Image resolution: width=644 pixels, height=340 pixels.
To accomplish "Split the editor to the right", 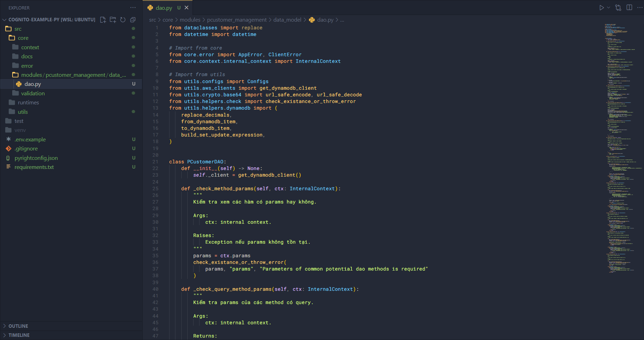I will [x=629, y=8].
